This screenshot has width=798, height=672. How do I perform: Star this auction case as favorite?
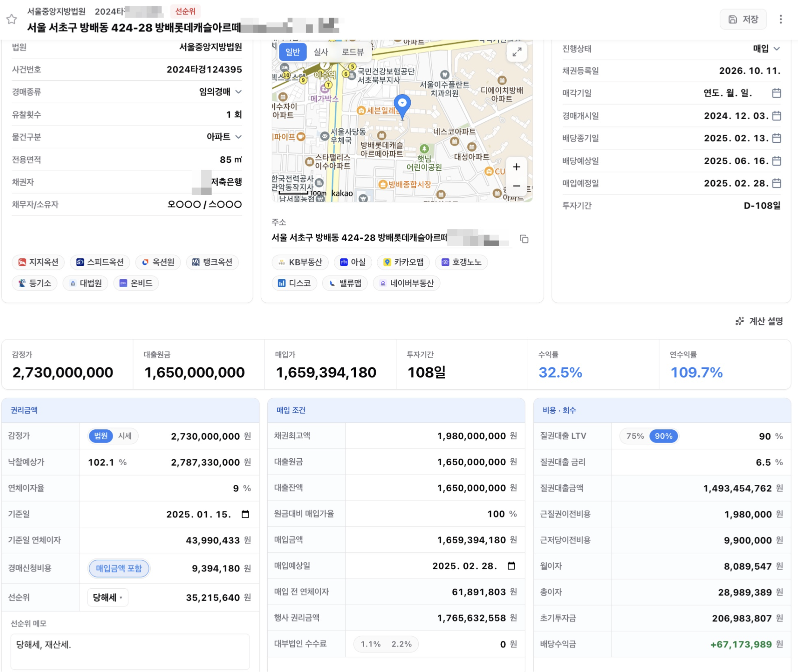point(12,19)
